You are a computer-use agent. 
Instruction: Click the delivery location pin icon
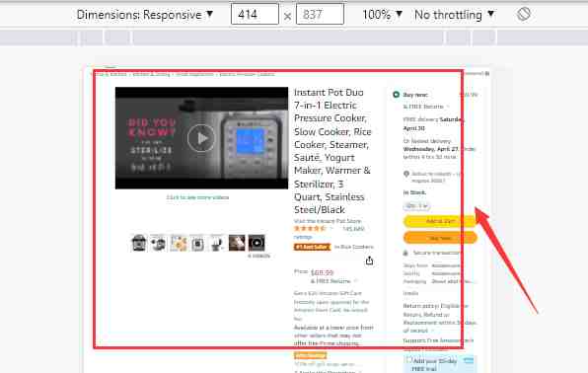pyautogui.click(x=406, y=174)
